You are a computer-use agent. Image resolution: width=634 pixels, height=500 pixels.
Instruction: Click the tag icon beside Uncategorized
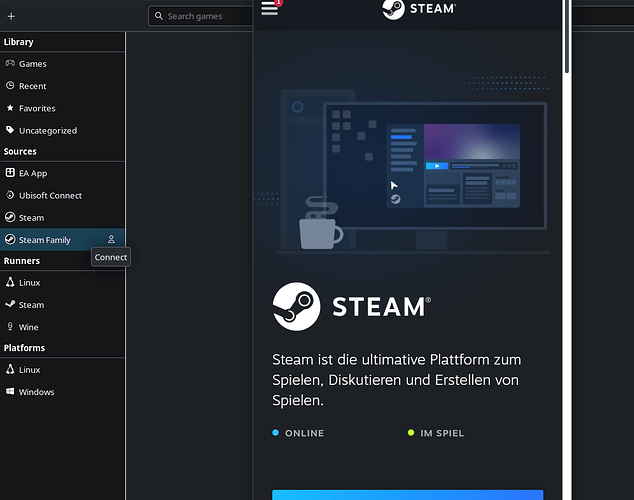pos(10,130)
